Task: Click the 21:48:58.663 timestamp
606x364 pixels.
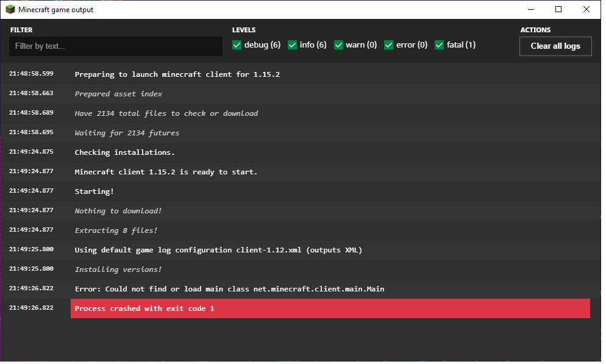Action: point(31,93)
